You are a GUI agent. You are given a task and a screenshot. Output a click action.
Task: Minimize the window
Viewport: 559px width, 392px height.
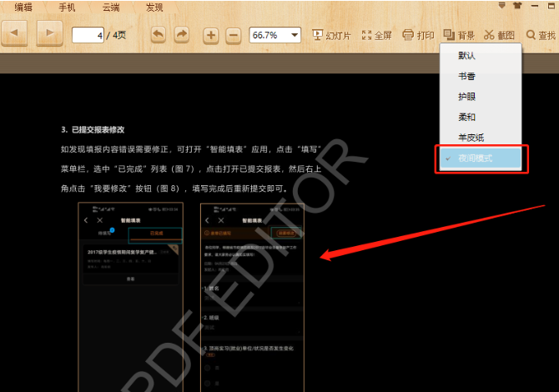tap(535, 5)
